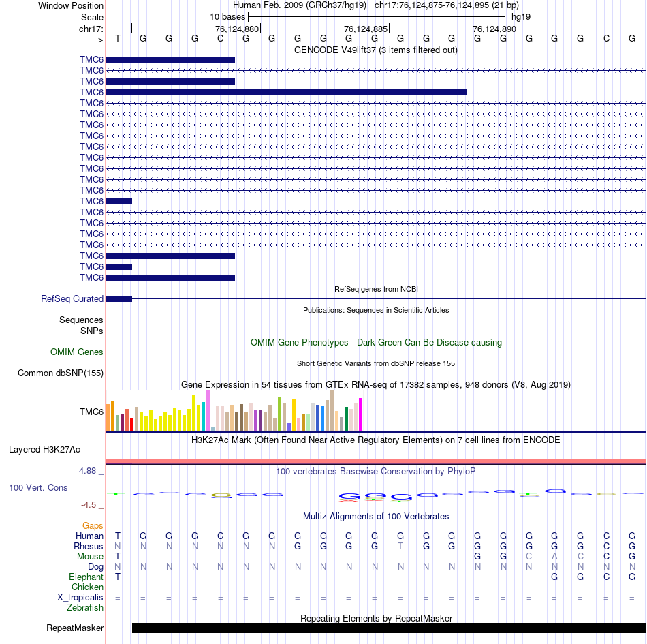Select the Zebrafish alignment row label
The height and width of the screenshot is (644, 647).
click(85, 608)
